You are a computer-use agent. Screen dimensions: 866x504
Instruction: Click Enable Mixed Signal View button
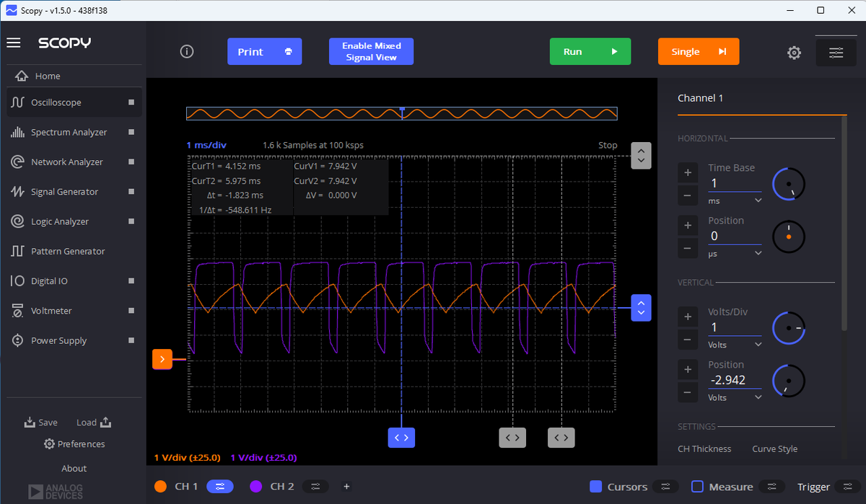click(x=371, y=52)
